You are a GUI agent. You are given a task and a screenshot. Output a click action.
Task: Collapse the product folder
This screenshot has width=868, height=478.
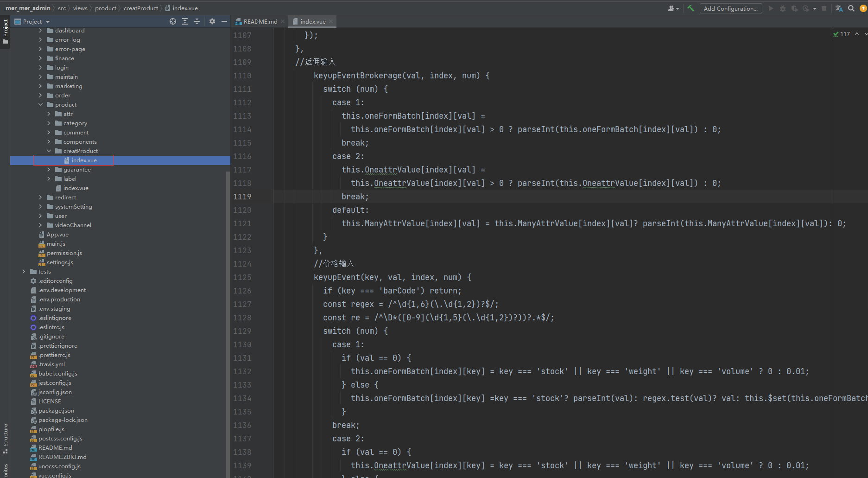40,105
